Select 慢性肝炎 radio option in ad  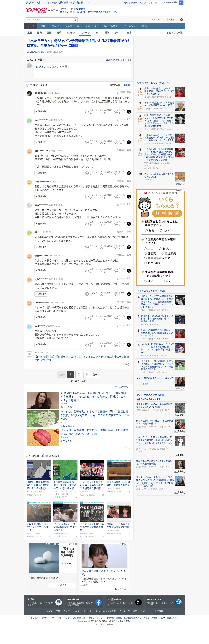tap(162, 253)
